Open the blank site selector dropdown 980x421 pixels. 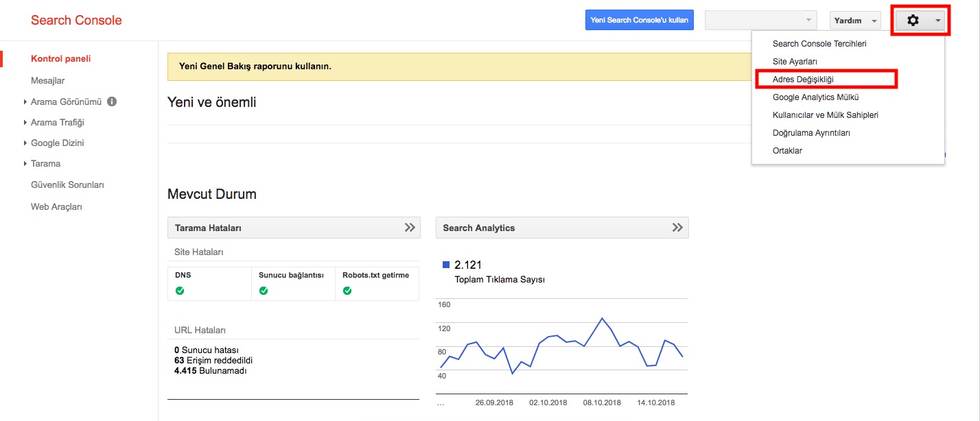click(x=761, y=21)
